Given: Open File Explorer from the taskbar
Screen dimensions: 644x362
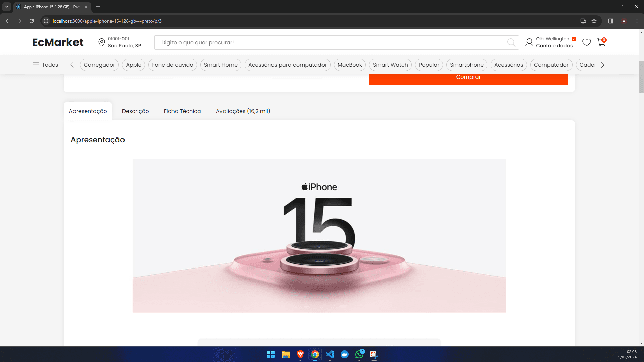Looking at the screenshot, I should tap(285, 354).
